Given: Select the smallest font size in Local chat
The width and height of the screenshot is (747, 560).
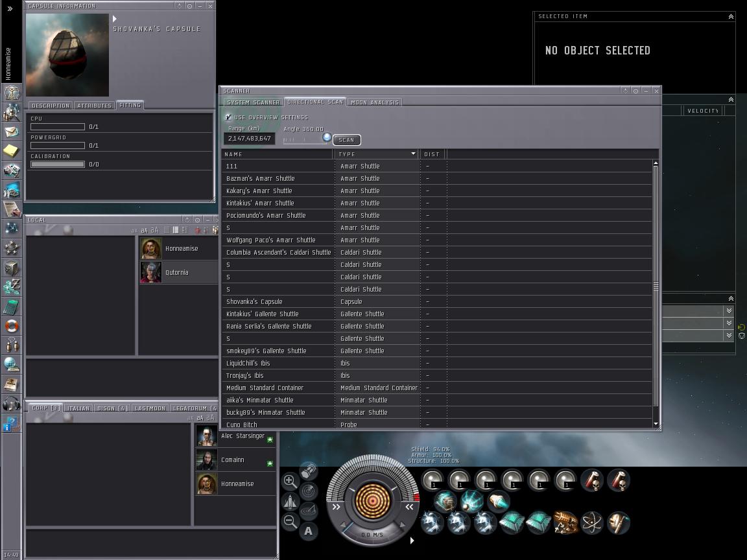Looking at the screenshot, I should pyautogui.click(x=134, y=231).
